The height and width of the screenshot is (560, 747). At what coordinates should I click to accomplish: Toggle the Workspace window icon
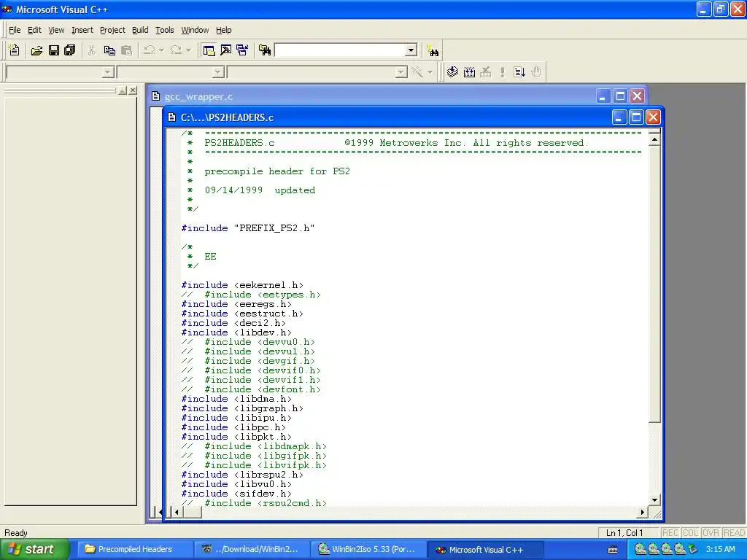click(208, 50)
